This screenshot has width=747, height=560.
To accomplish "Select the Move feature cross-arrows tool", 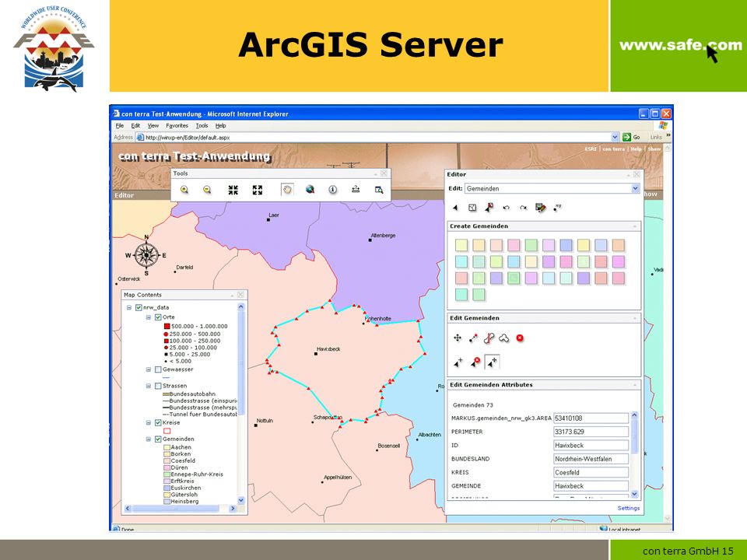I will pyautogui.click(x=458, y=338).
